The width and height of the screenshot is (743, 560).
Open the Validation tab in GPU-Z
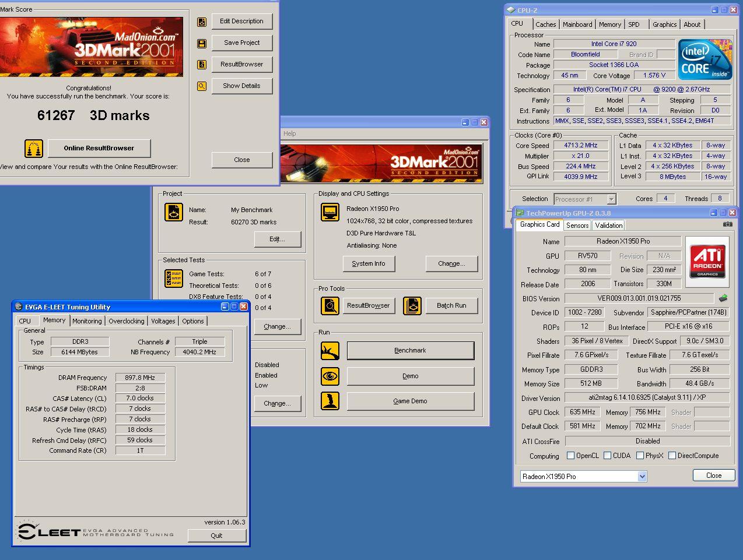(x=609, y=226)
